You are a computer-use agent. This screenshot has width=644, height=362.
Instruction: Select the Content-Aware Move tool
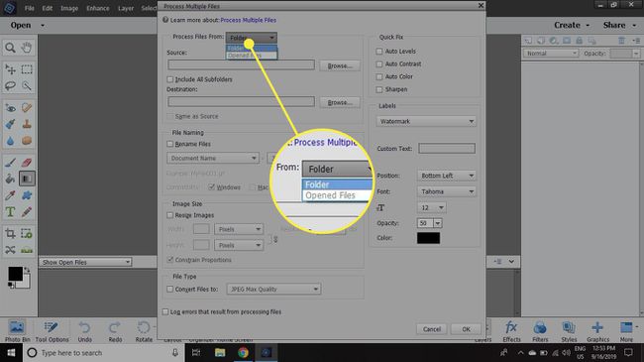[x=10, y=250]
